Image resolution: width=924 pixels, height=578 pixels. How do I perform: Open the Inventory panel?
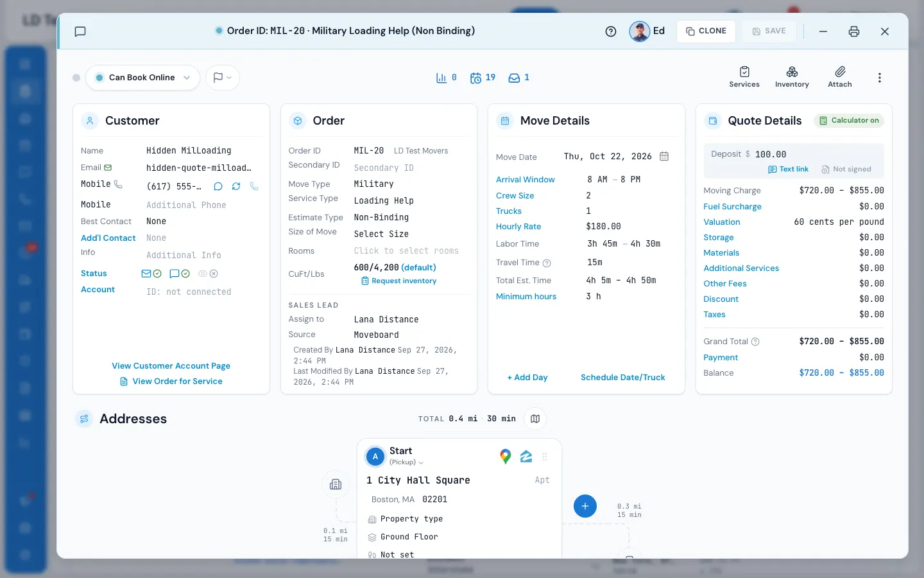click(x=792, y=77)
